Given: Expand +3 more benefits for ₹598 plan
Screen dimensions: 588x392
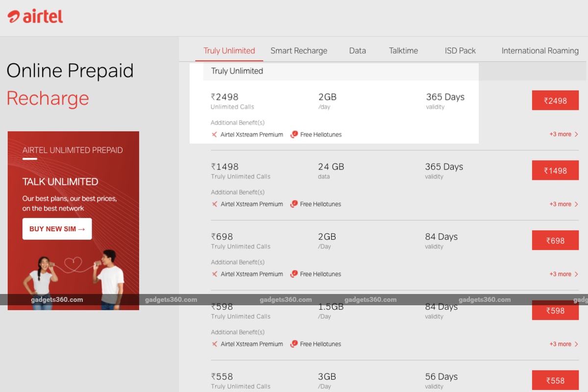Looking at the screenshot, I should (x=563, y=343).
